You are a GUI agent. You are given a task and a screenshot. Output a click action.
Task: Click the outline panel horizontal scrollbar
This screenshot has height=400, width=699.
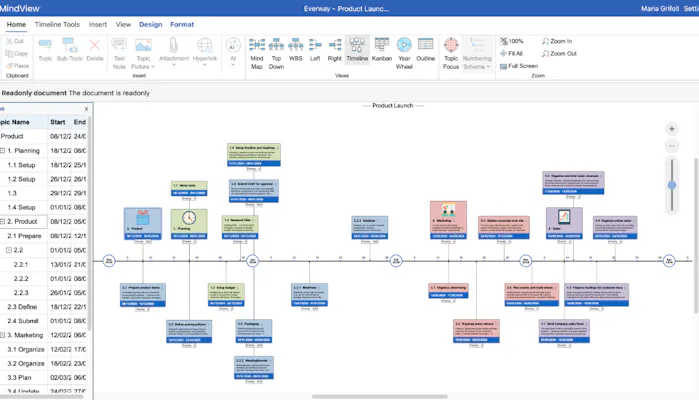click(x=41, y=396)
